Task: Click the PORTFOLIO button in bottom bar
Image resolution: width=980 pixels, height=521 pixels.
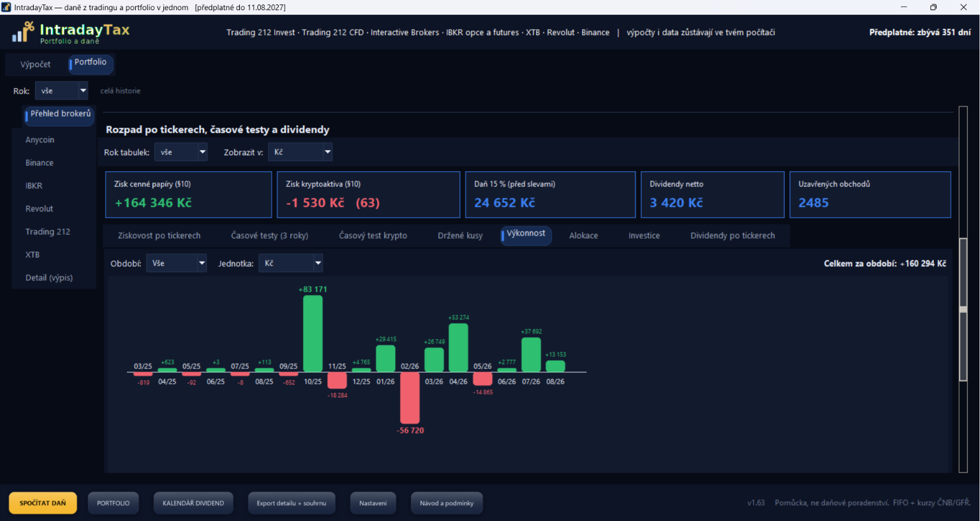Action: point(113,503)
